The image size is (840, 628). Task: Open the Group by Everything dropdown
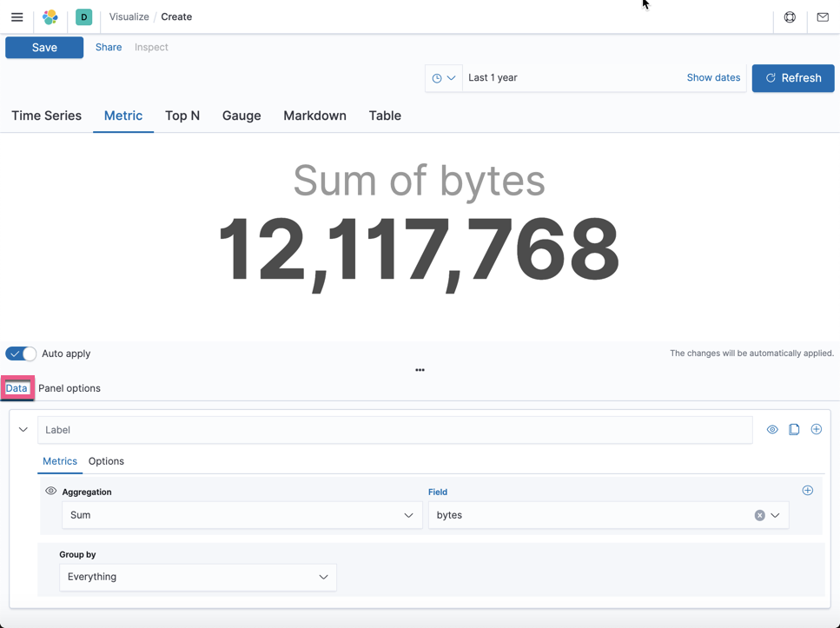197,577
